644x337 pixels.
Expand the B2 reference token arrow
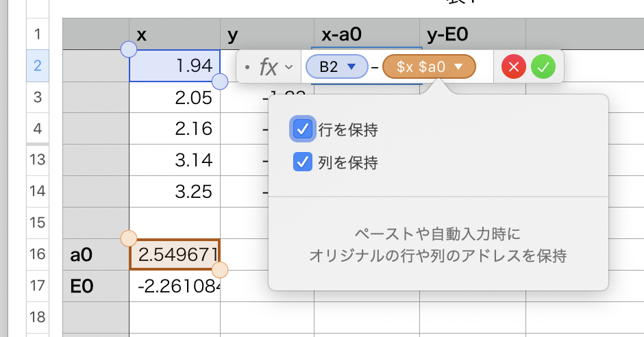(x=352, y=67)
